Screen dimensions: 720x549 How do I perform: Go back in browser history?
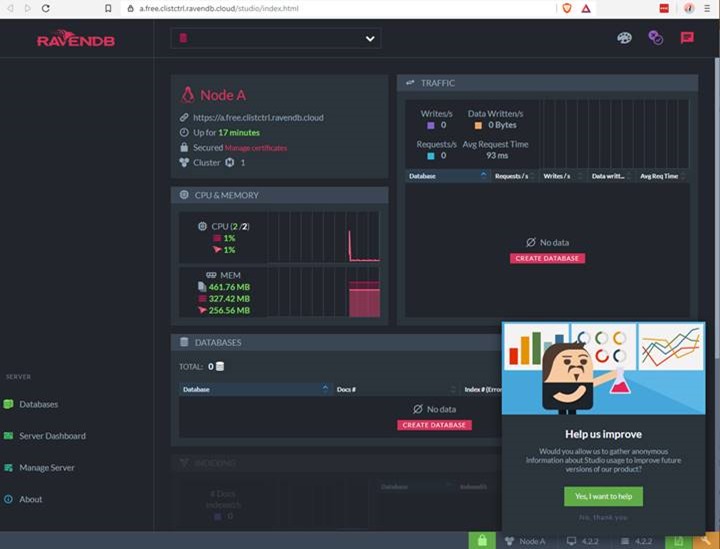(x=10, y=8)
